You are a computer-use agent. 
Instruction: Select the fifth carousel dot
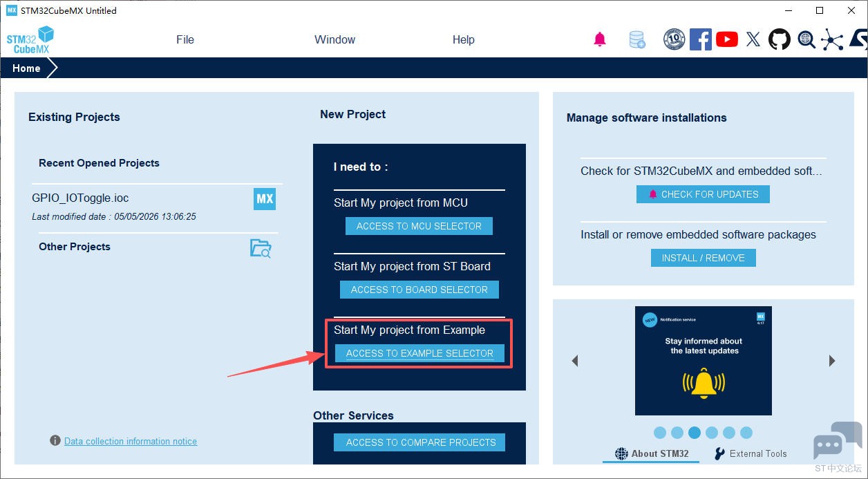729,433
